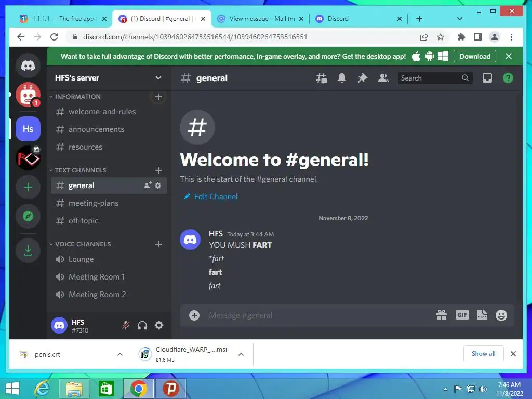532x399 pixels.
Task: Open a new browser tab
Action: [x=419, y=19]
